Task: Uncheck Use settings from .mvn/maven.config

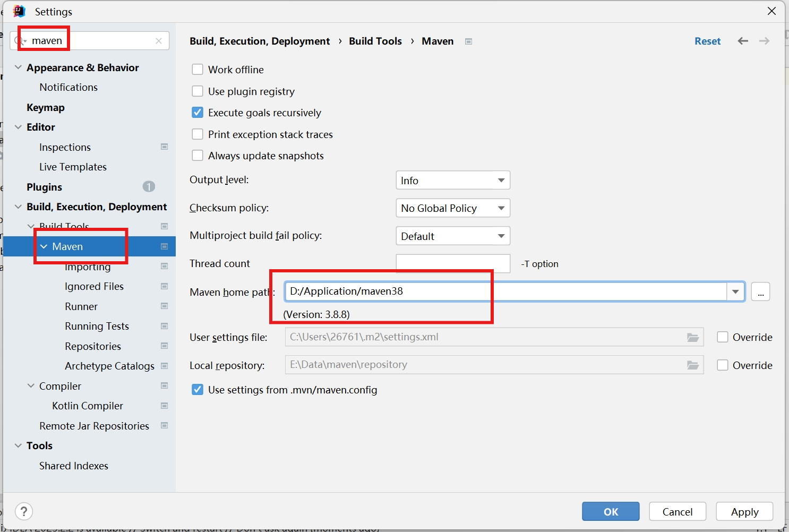Action: (198, 390)
